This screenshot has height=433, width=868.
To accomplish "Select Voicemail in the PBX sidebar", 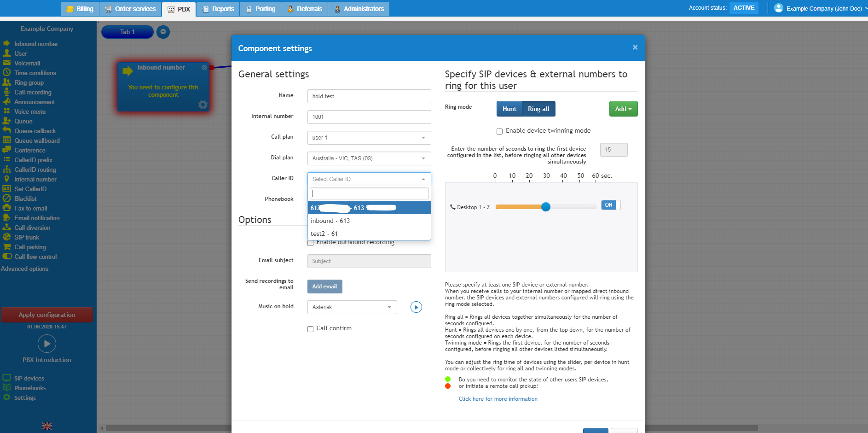I will tap(27, 63).
